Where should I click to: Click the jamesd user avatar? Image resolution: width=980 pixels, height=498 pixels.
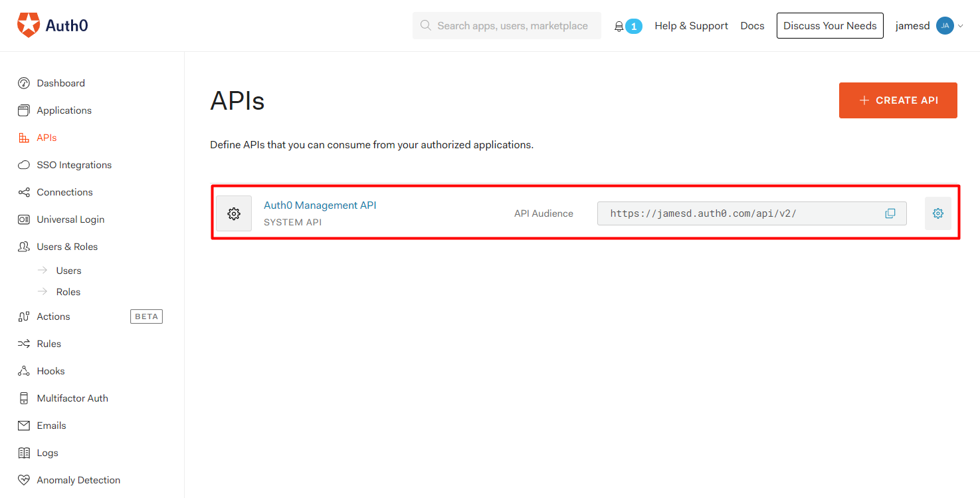tap(945, 26)
